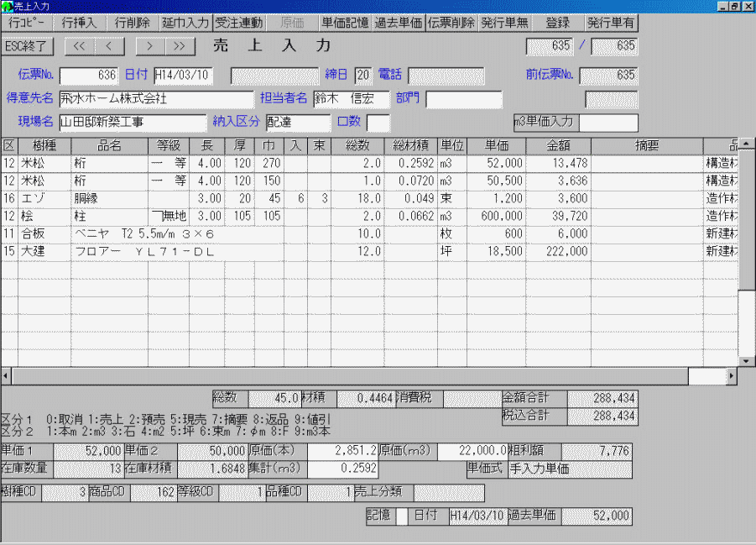Viewport: 756px width, 545px height.
Task: Click the 単価 column header
Action: point(496,146)
